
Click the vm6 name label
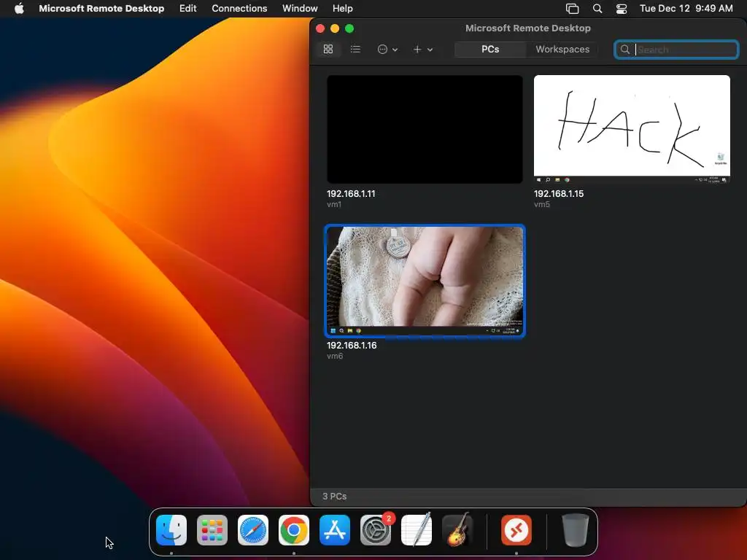pyautogui.click(x=335, y=356)
